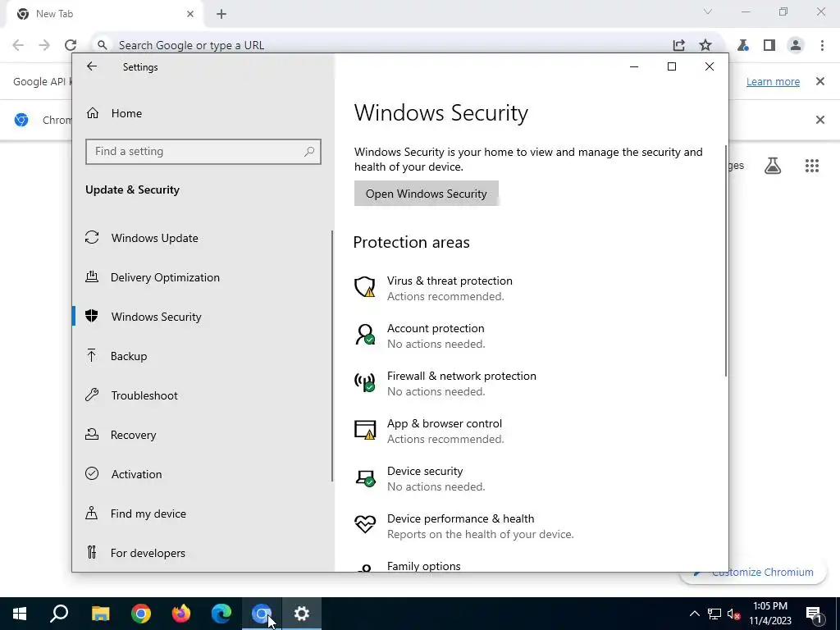Screen dimensions: 840x630
Task: Click the magnifier icon in Find a setting
Action: [x=309, y=152]
